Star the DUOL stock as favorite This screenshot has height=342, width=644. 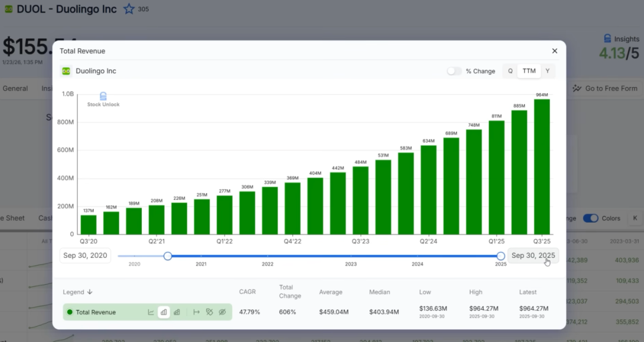pos(129,9)
